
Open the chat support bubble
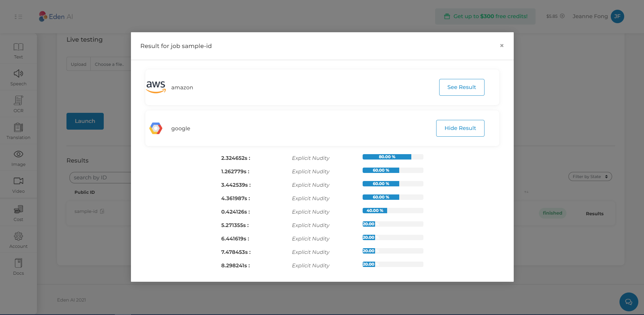(x=629, y=302)
